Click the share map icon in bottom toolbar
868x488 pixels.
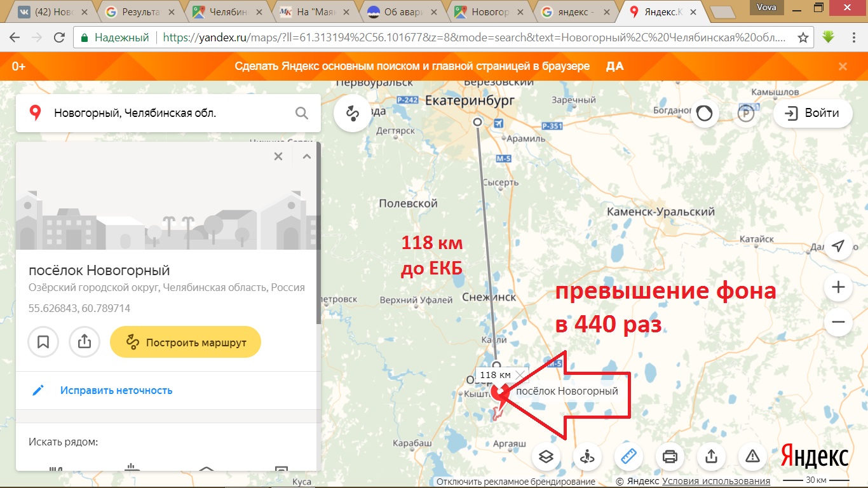(711, 456)
